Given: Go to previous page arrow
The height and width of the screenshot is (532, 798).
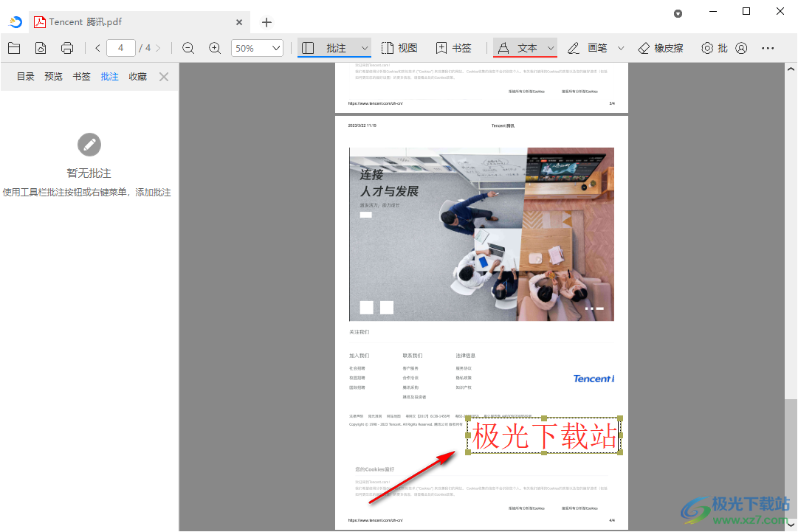Looking at the screenshot, I should 97,48.
